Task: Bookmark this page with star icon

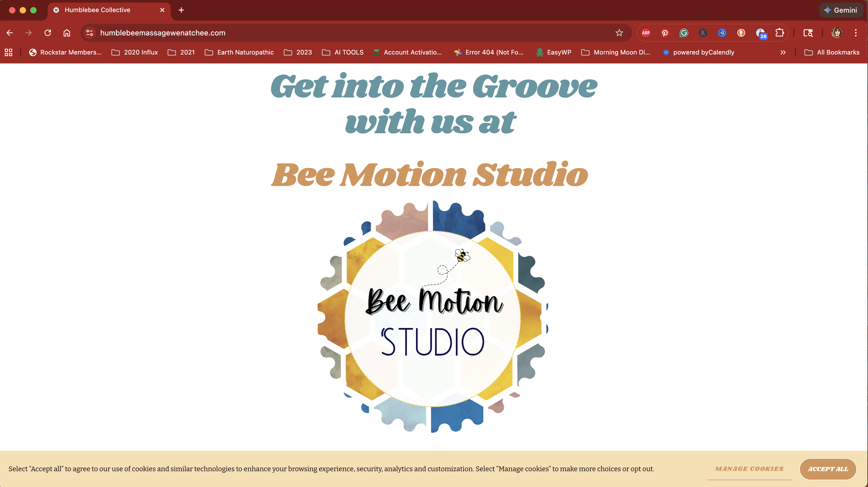Action: pos(619,33)
